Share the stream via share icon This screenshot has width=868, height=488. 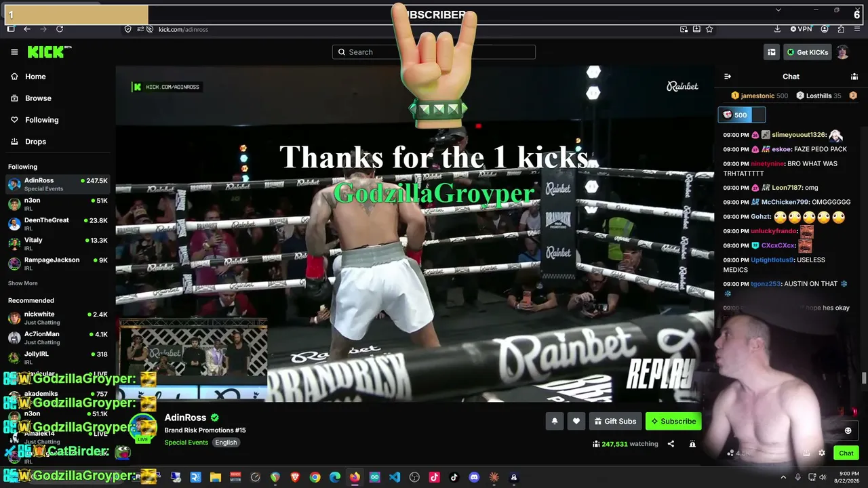pyautogui.click(x=671, y=444)
